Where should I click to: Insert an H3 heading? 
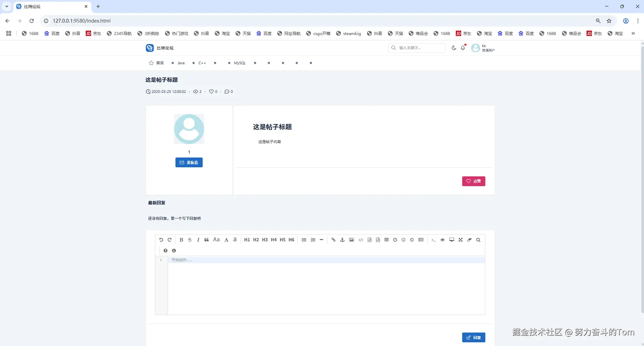pyautogui.click(x=265, y=240)
